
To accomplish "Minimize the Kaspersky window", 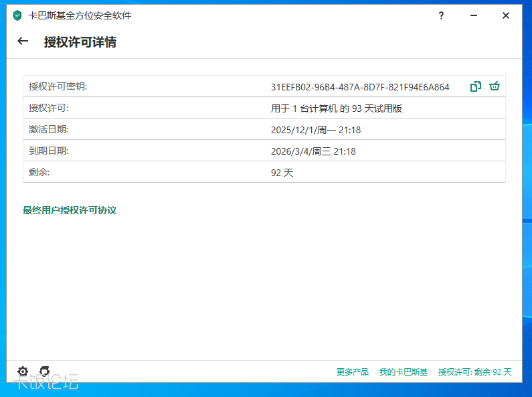I will 473,16.
